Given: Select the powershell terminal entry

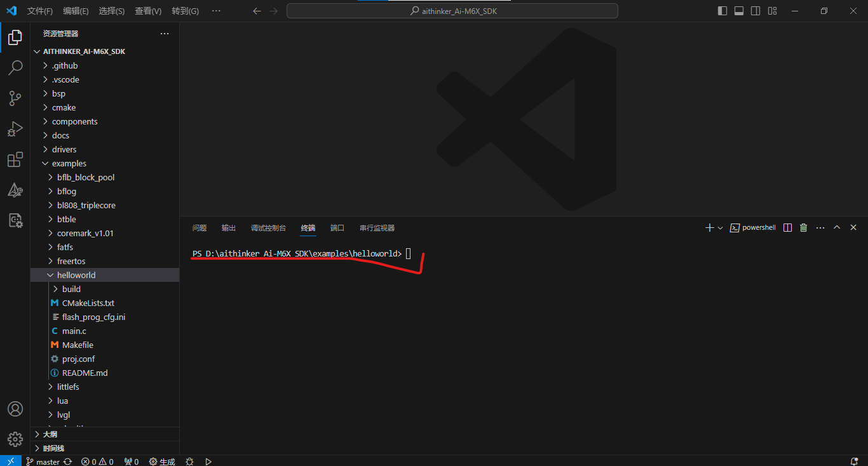Looking at the screenshot, I should point(753,227).
